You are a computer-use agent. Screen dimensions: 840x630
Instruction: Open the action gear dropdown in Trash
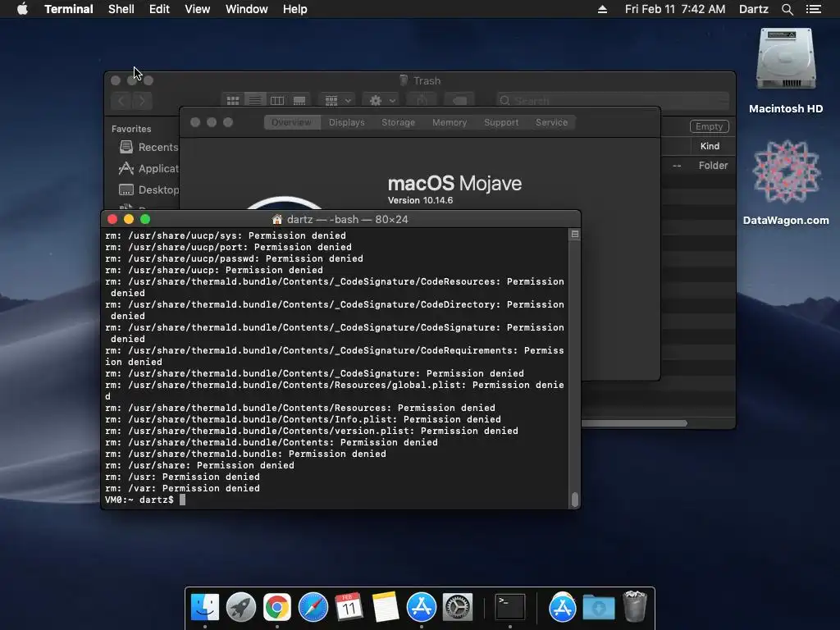(x=382, y=101)
